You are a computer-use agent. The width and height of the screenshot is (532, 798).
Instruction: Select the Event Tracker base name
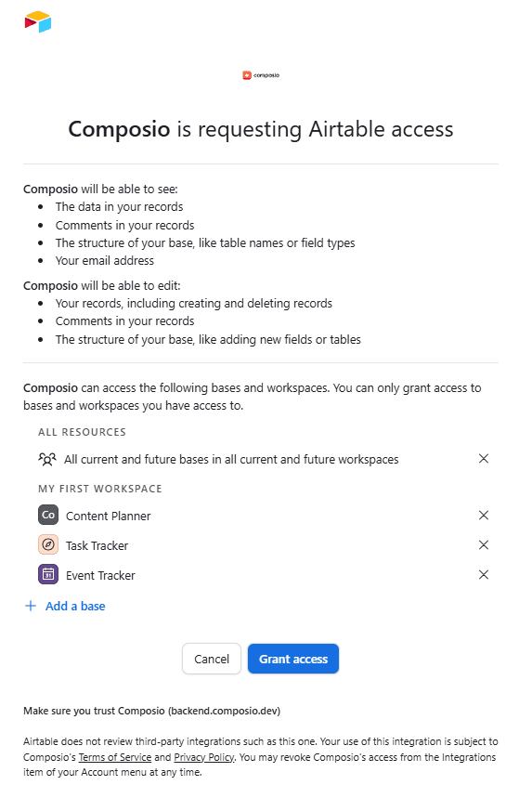[x=100, y=576]
